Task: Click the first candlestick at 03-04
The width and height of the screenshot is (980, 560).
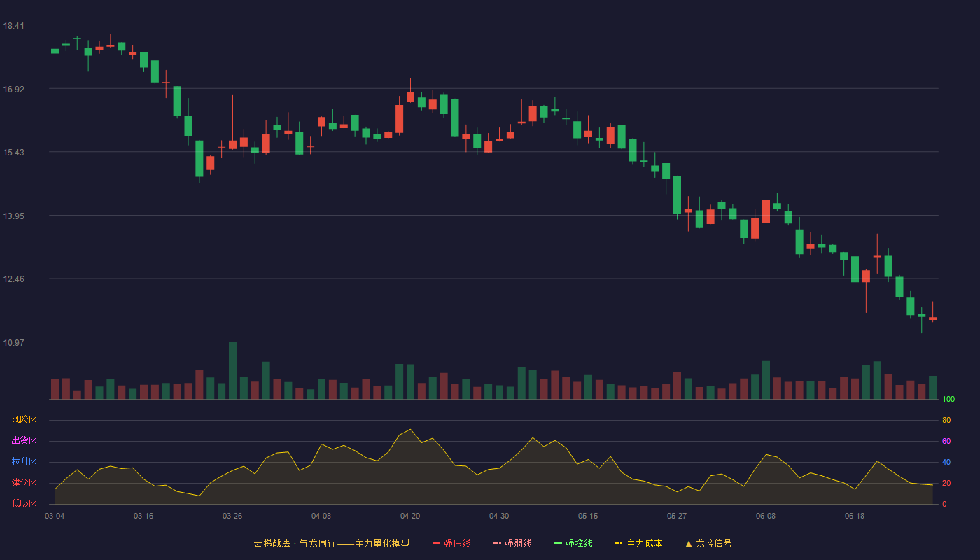Action: coord(55,50)
